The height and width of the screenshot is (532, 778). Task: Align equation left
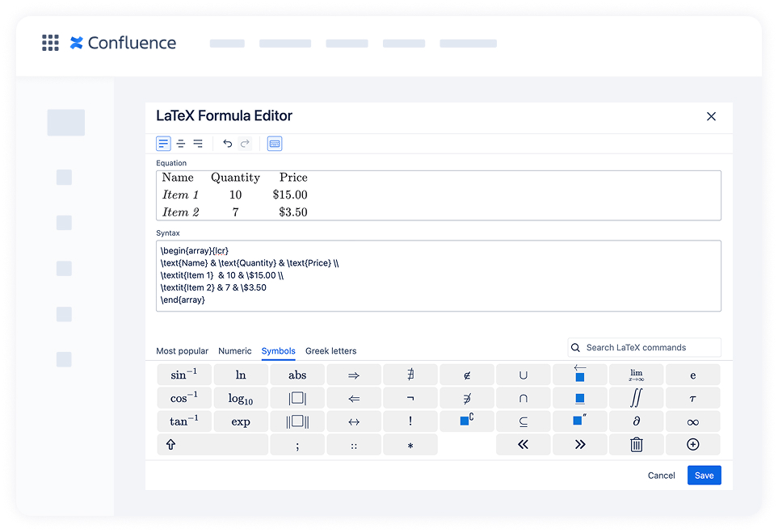tap(163, 144)
